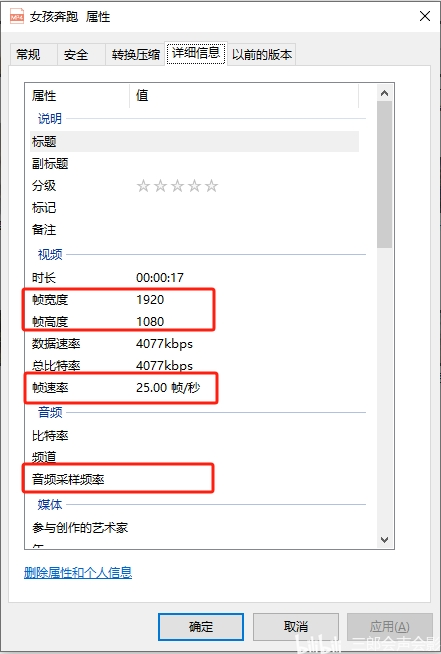Image resolution: width=441 pixels, height=654 pixels.
Task: Select the 副标题 property row
Action: [x=195, y=164]
